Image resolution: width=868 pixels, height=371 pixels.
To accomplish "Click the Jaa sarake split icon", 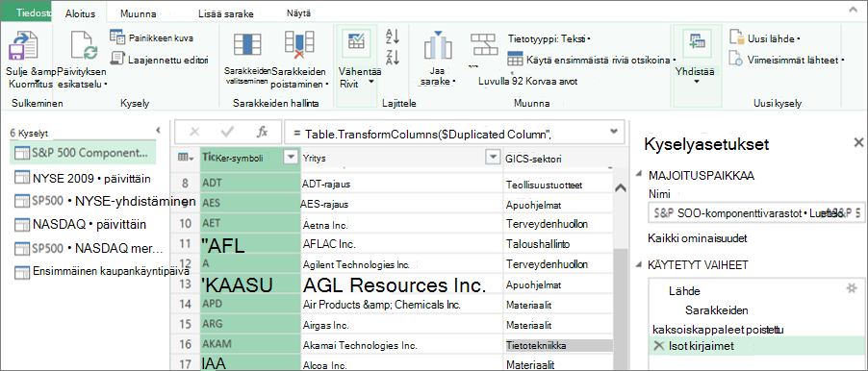I will (437, 46).
